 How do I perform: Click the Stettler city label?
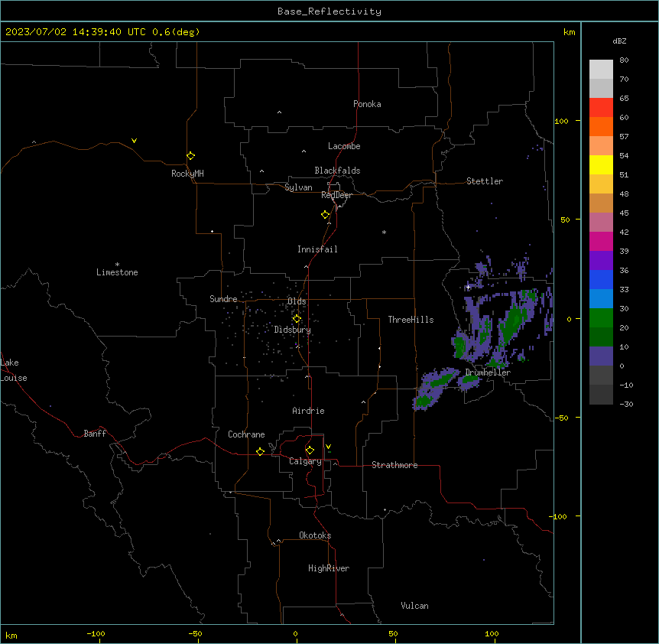click(x=485, y=181)
